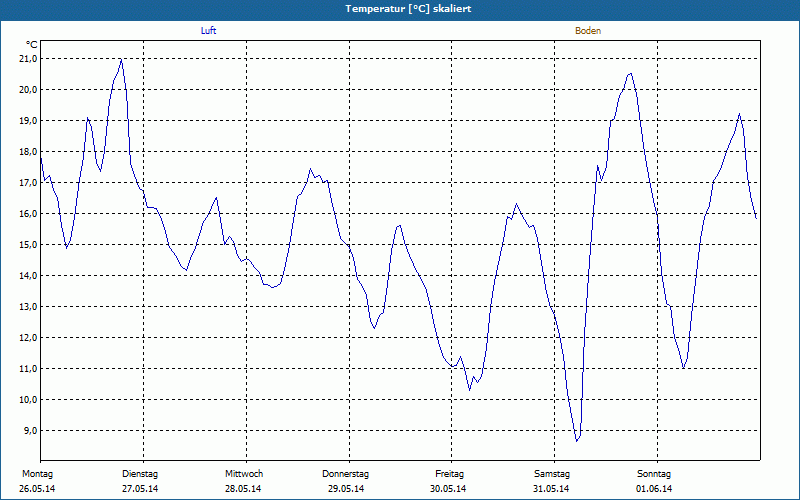The image size is (800, 500).
Task: Click the chart title 'Temperatur [°C] skaliert'
Action: [x=408, y=9]
